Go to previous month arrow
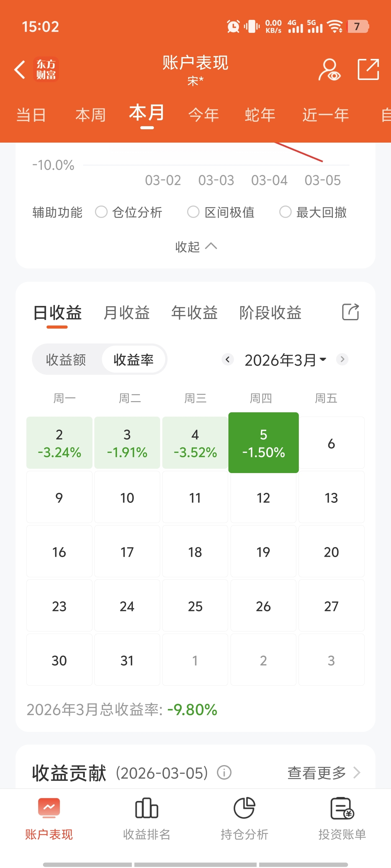The height and width of the screenshot is (868, 391). coord(228,359)
